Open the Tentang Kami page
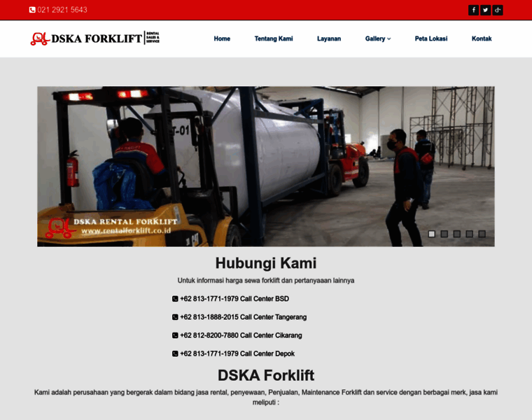Viewport: 532px width, 420px height. coord(274,38)
